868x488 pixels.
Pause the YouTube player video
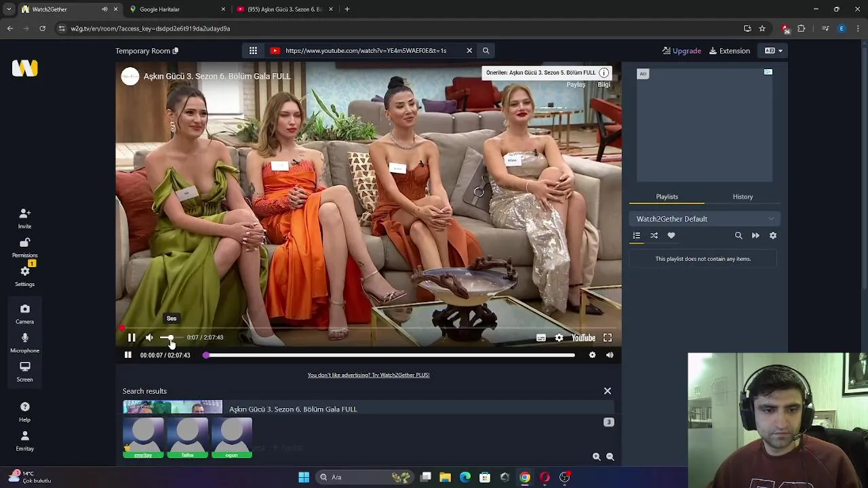click(132, 338)
